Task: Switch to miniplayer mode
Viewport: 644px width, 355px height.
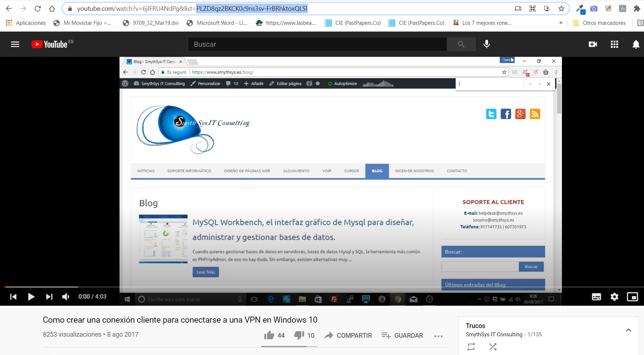Action: coord(632,297)
